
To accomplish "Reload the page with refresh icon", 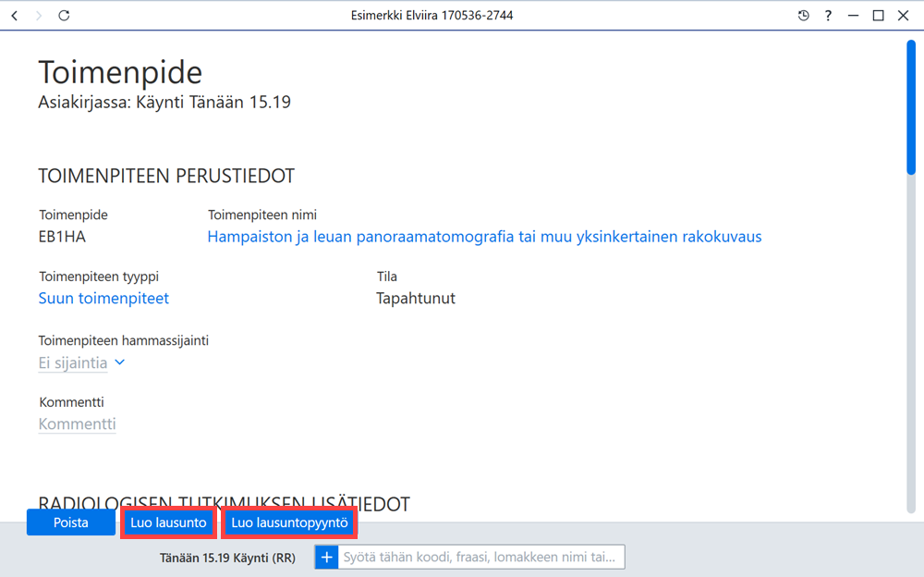I will tap(64, 16).
